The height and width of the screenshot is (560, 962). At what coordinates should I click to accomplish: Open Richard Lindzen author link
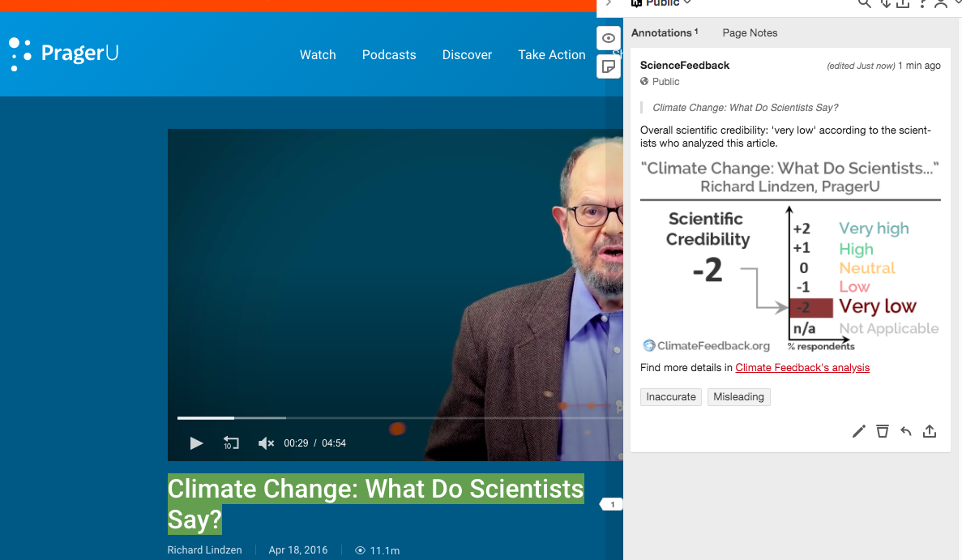coord(204,550)
